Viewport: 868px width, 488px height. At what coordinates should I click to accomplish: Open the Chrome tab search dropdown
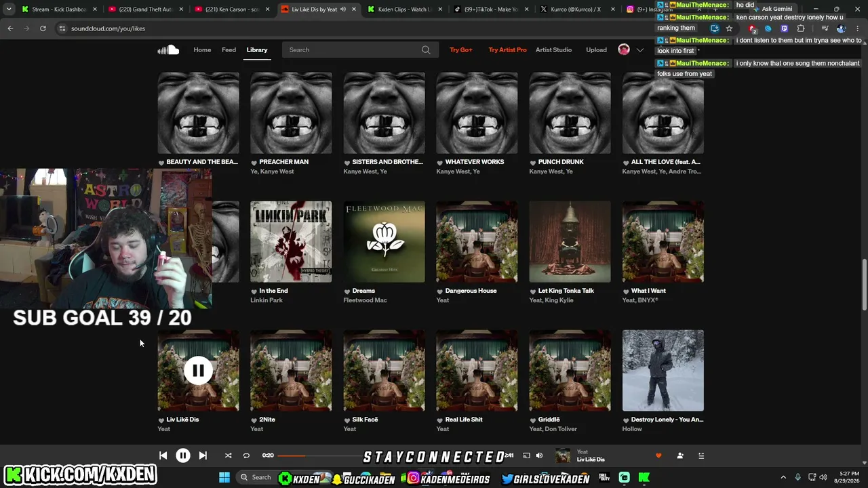pyautogui.click(x=9, y=9)
